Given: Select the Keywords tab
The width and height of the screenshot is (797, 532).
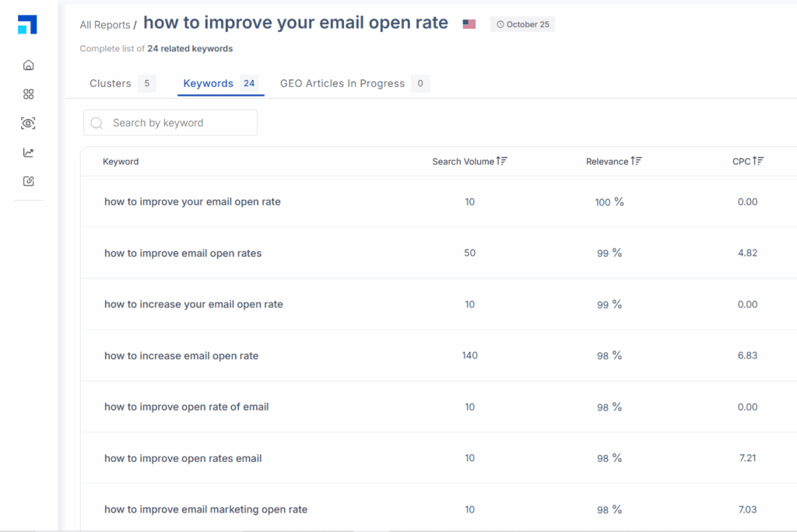Looking at the screenshot, I should (209, 83).
